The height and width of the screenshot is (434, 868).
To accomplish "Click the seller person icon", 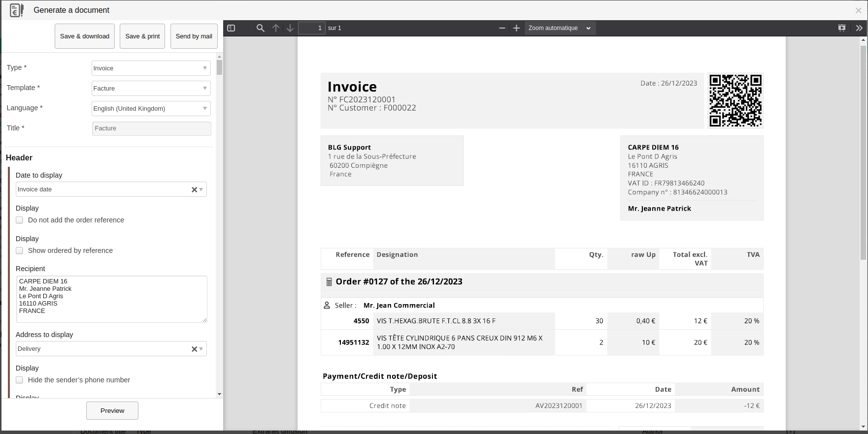I will 327,305.
